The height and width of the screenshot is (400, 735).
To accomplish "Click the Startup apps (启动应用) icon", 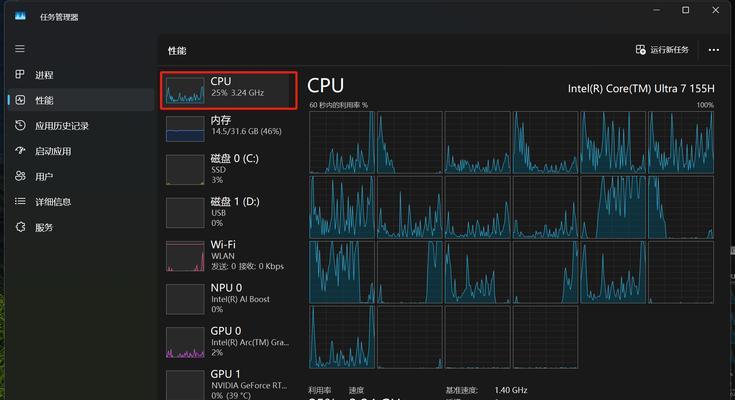I will coord(20,151).
